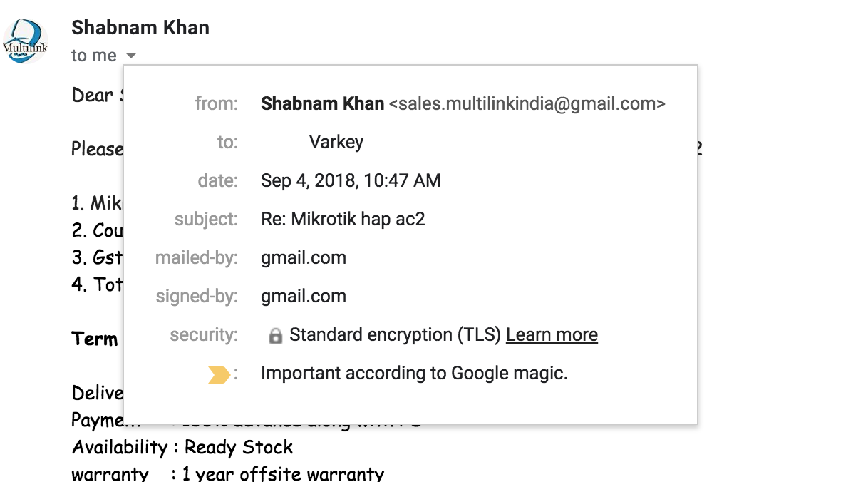Collapse details with the arrow beside "to me"
Image resolution: width=868 pixels, height=482 pixels.
pos(130,56)
